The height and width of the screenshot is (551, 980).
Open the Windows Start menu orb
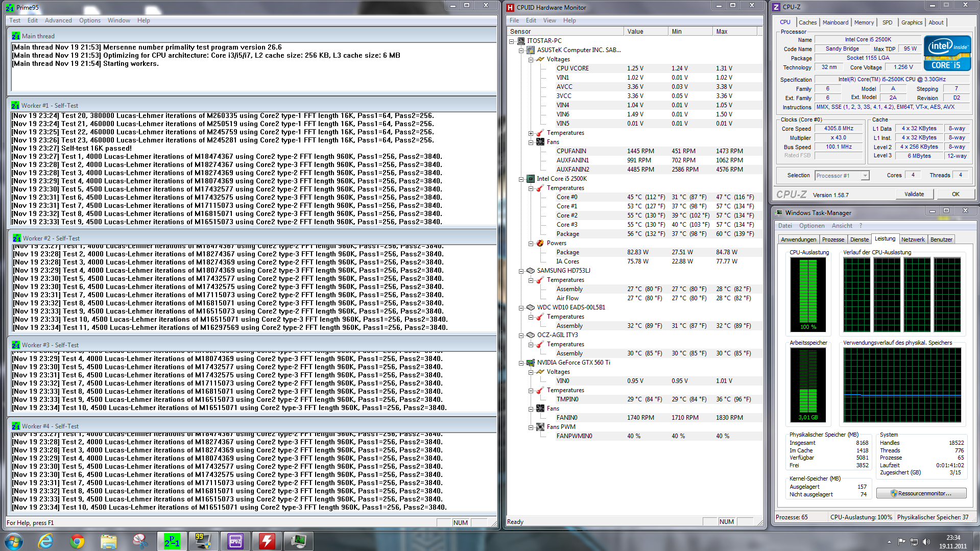14,541
